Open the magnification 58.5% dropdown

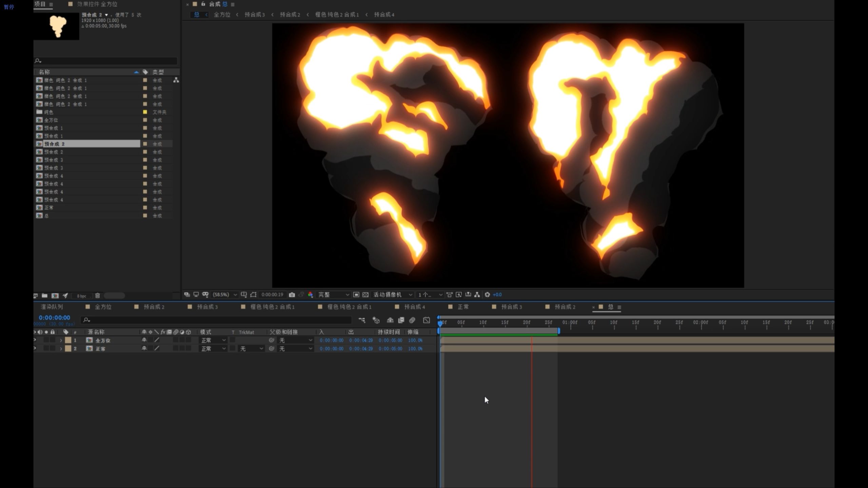(224, 294)
